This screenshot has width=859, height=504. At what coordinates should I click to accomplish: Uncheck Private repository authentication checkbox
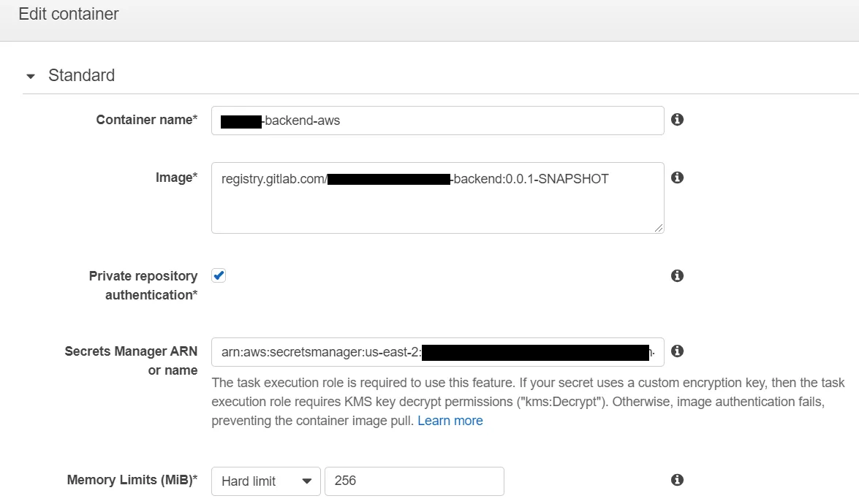coord(219,275)
